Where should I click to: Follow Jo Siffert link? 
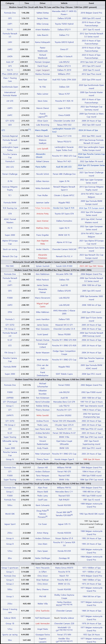coord(43,572)
